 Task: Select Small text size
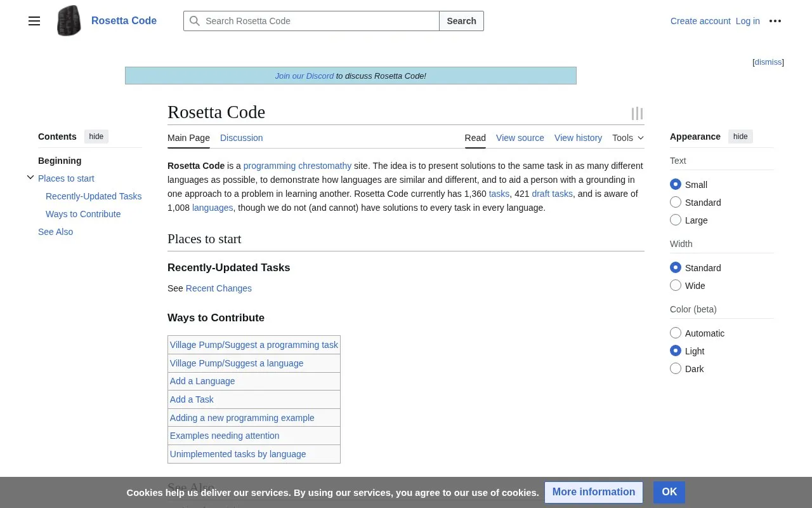(676, 184)
